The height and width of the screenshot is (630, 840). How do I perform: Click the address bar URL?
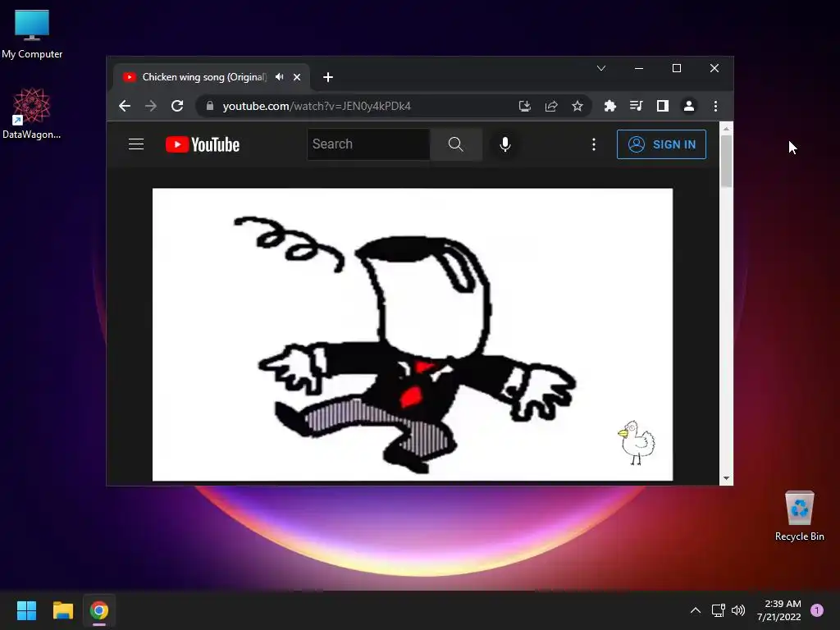pos(317,106)
